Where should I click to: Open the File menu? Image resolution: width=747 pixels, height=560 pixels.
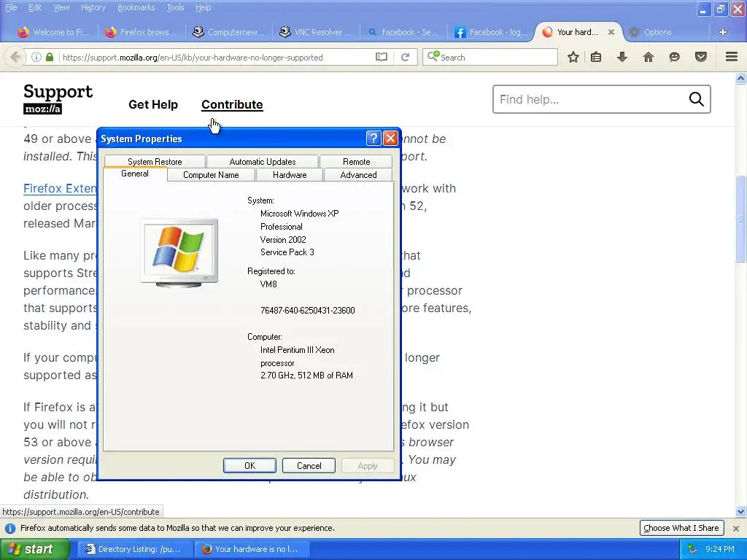click(x=11, y=7)
